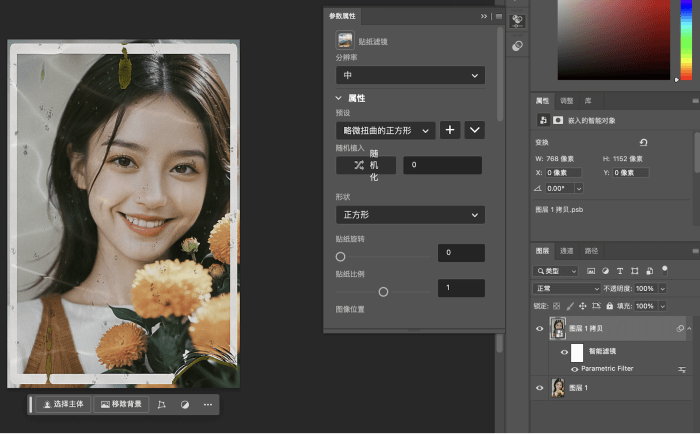
Task: Open the 不透明度 dropdown arrow
Action: tap(662, 288)
